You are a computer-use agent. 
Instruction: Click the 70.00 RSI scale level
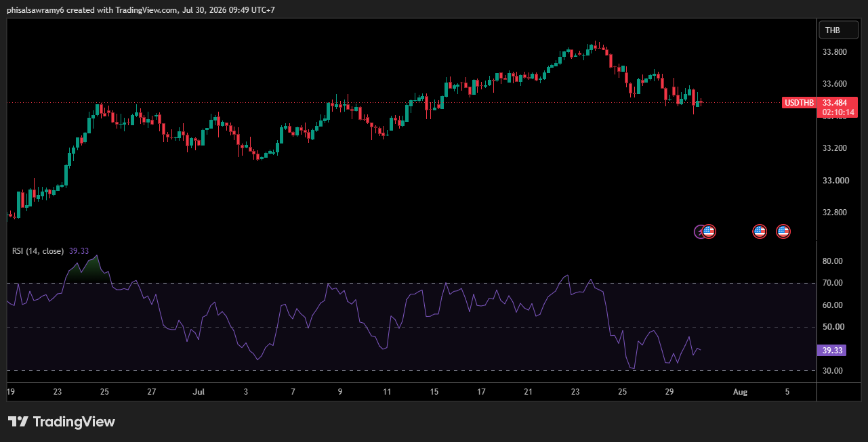(832, 283)
